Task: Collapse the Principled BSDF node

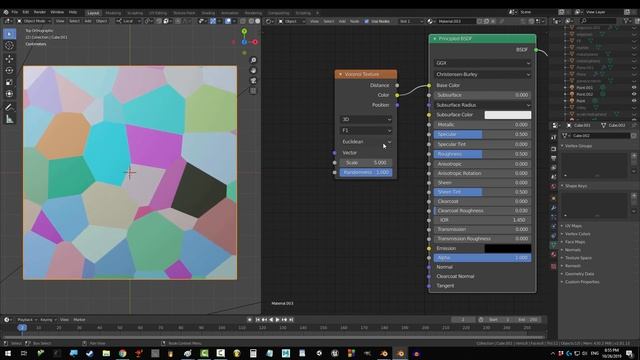Action: (x=435, y=39)
